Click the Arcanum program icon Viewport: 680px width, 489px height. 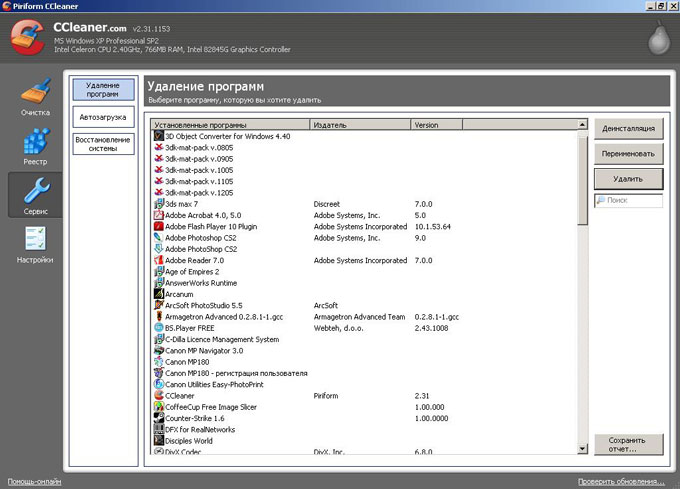[x=159, y=294]
